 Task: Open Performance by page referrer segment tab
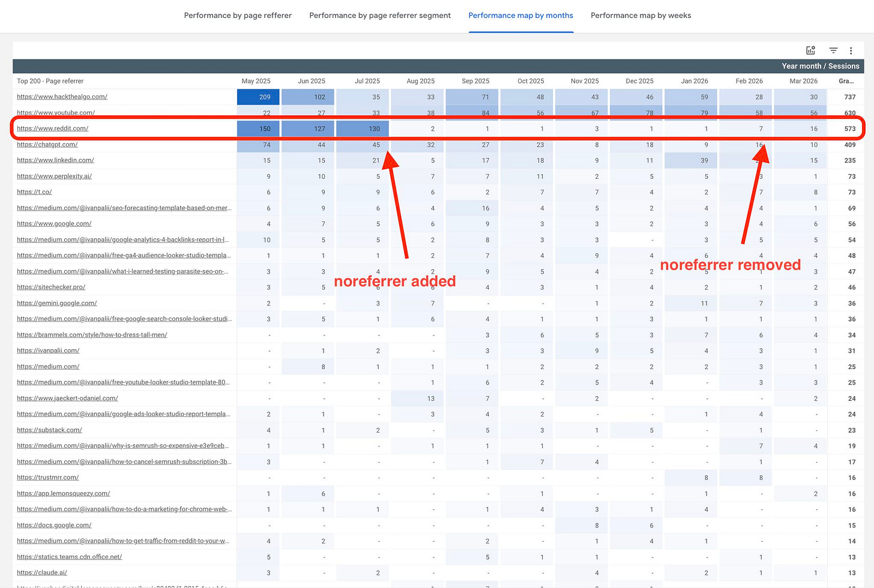click(379, 16)
